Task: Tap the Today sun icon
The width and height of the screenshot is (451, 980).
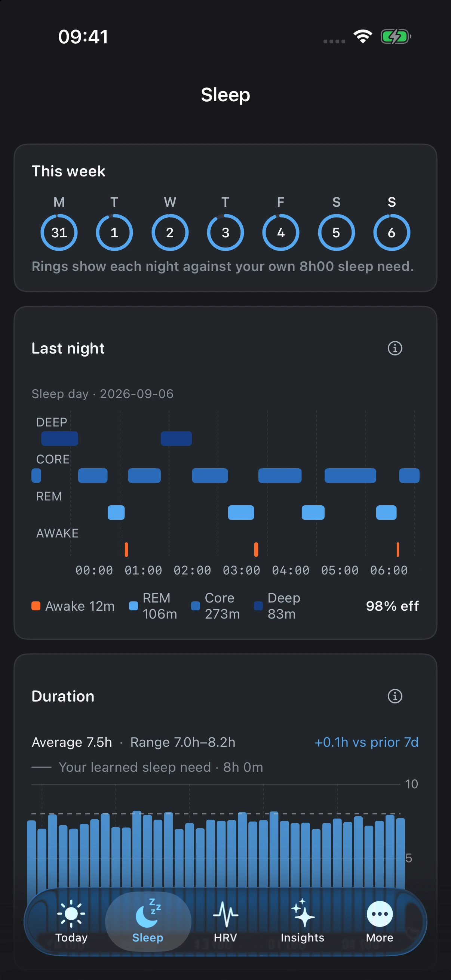Action: pyautogui.click(x=71, y=913)
